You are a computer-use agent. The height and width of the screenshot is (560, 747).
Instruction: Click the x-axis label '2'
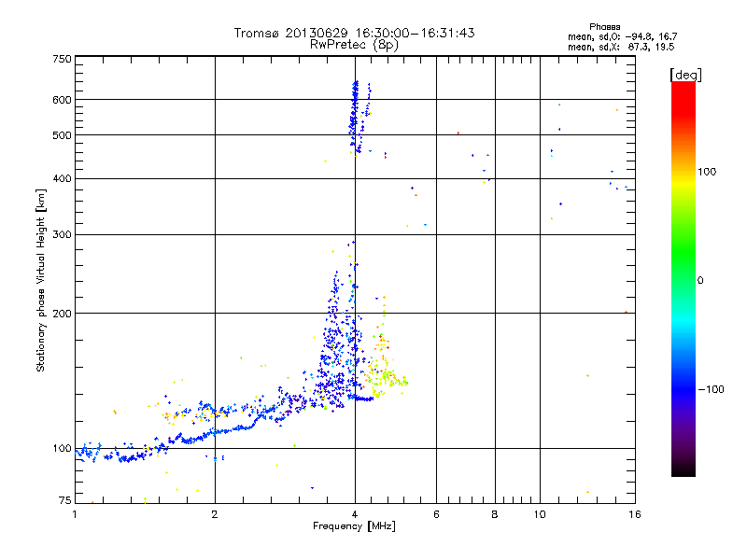click(x=215, y=514)
